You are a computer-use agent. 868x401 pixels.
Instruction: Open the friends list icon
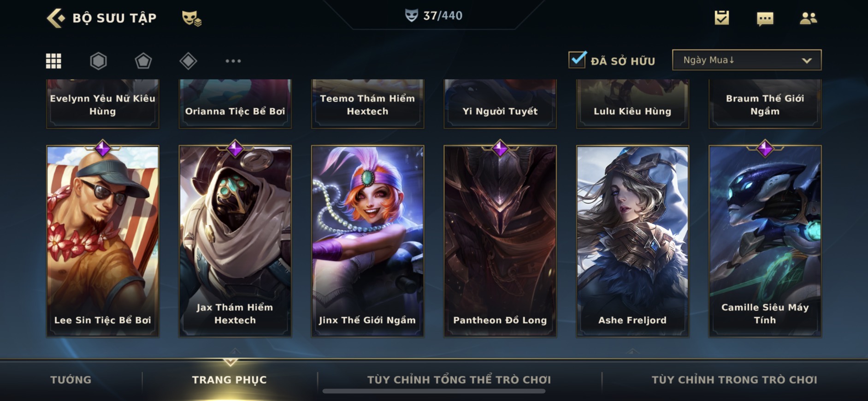coord(808,18)
